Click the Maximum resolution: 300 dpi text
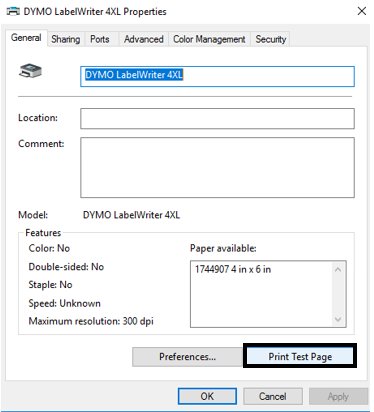Screen dimensions: 374x412 (91, 321)
